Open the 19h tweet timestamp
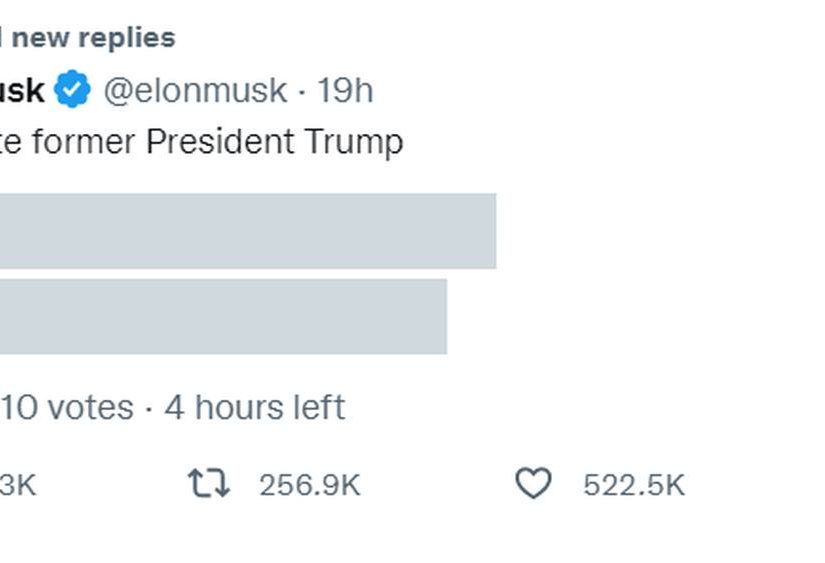 [345, 90]
